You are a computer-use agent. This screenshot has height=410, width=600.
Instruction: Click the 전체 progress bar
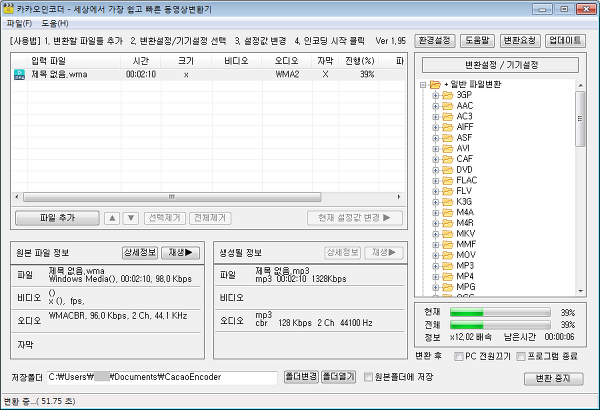(500, 325)
